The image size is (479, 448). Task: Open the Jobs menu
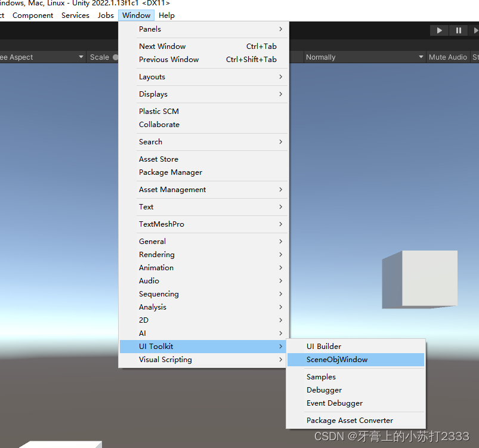(x=106, y=15)
